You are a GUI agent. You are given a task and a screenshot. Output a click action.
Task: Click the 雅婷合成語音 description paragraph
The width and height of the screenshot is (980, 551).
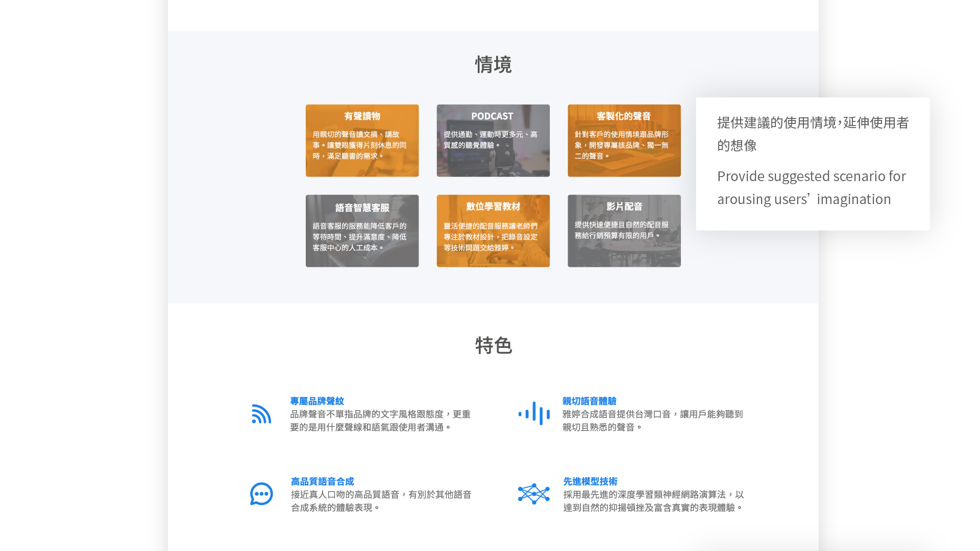click(x=652, y=421)
